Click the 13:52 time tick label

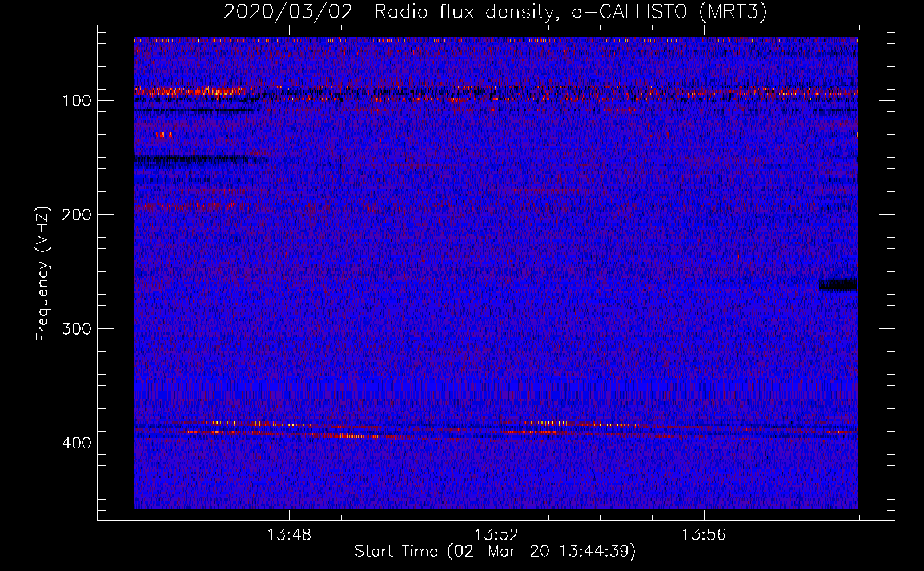tap(496, 534)
